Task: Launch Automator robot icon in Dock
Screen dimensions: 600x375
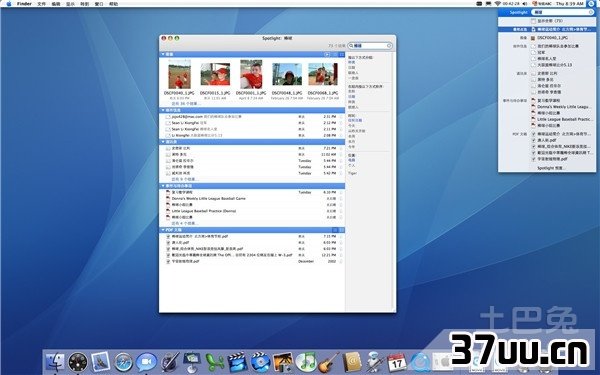Action: (374, 362)
